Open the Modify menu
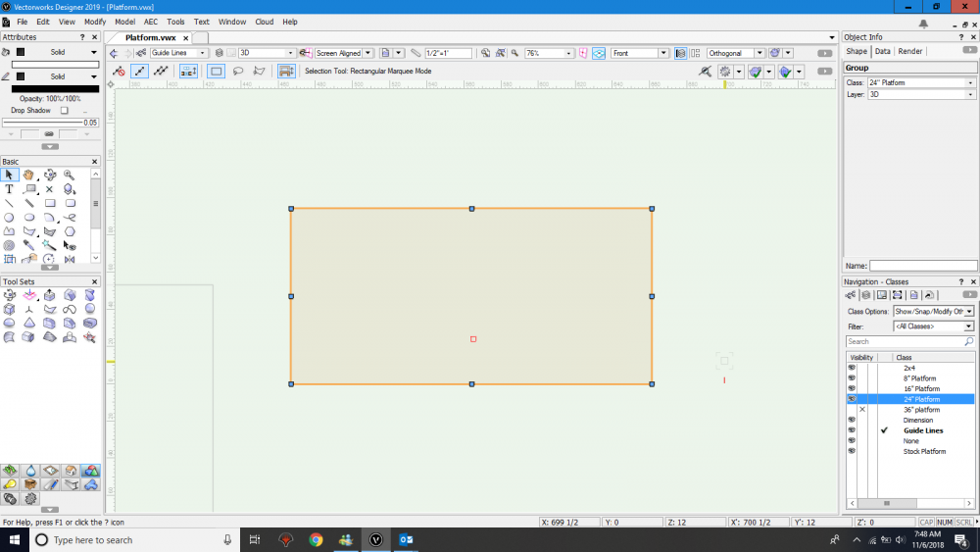 click(x=95, y=22)
